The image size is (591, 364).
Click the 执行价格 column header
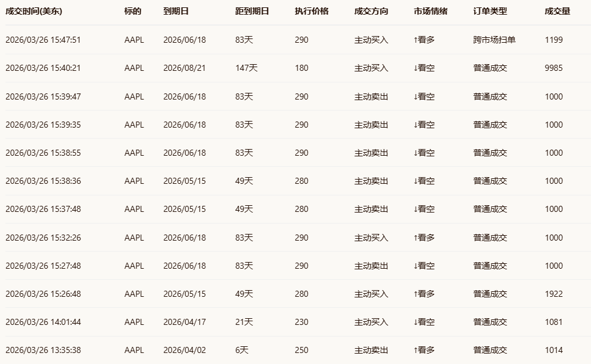(x=311, y=12)
